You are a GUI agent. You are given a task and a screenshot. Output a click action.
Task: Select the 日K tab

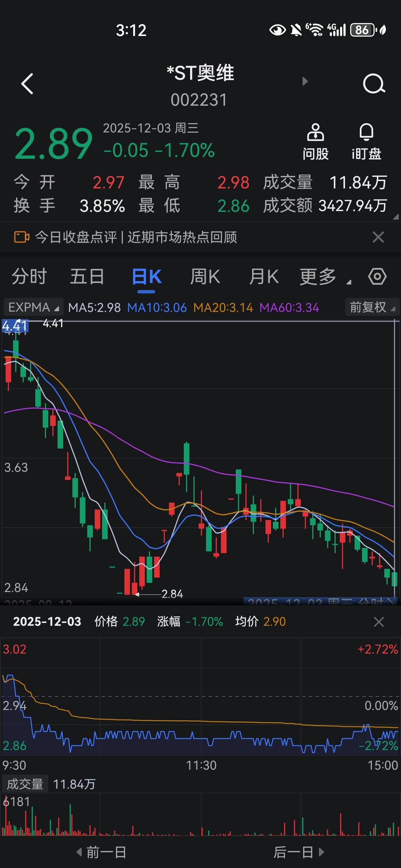click(x=146, y=277)
